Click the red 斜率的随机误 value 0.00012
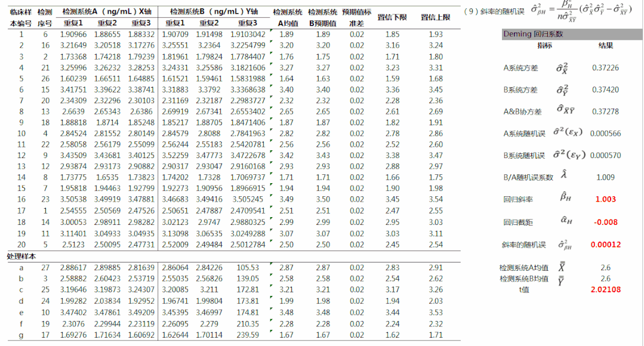Viewport: 644px width, 346px height. pos(605,244)
